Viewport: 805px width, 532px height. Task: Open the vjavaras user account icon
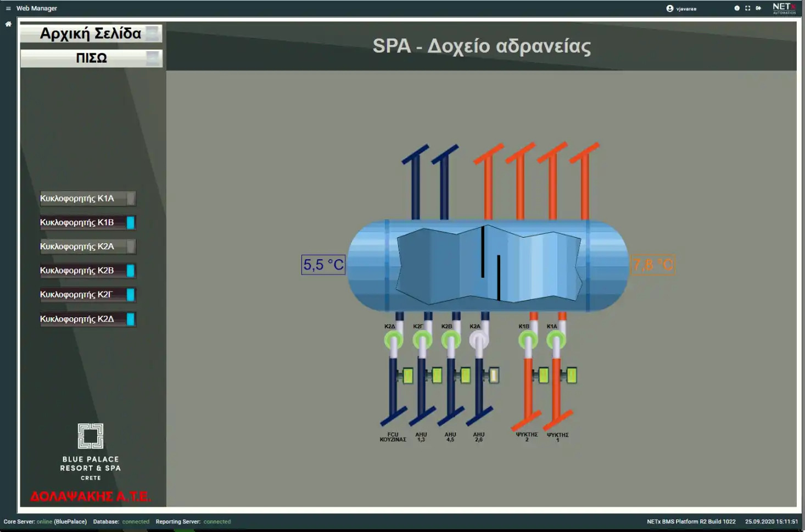tap(670, 8)
